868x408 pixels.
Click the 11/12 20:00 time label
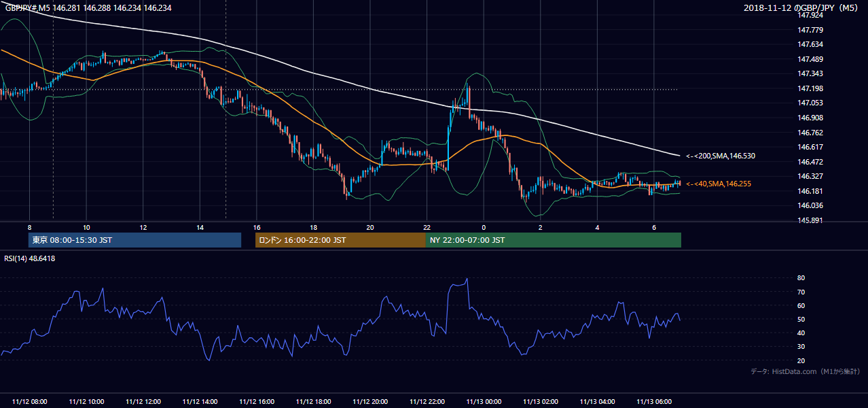click(370, 402)
